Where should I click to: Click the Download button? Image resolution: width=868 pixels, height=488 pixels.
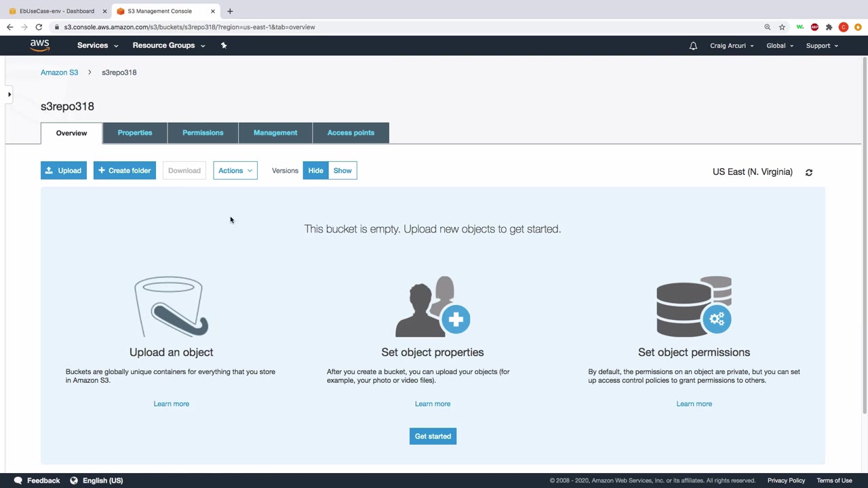[184, 171]
